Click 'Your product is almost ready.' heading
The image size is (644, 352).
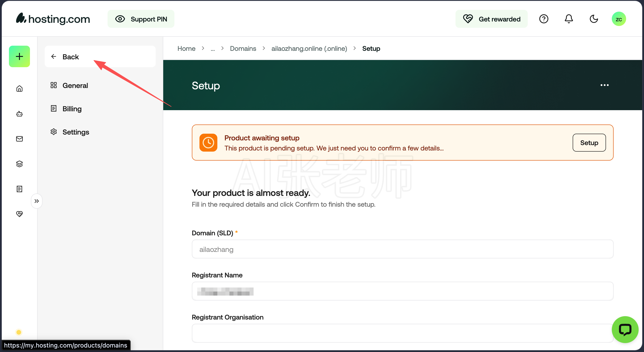pyautogui.click(x=251, y=193)
